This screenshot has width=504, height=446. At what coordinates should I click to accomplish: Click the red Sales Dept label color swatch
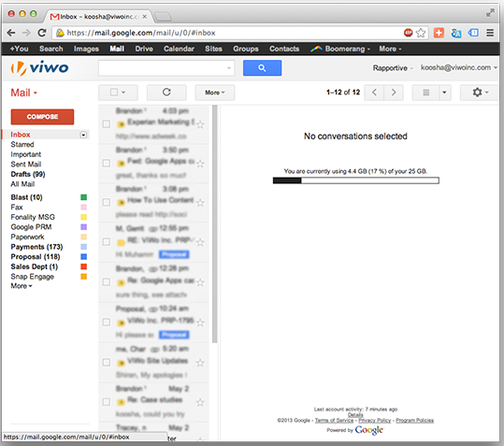tap(83, 266)
